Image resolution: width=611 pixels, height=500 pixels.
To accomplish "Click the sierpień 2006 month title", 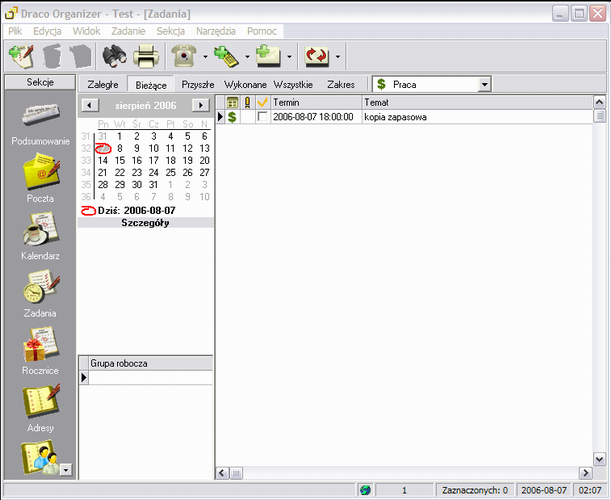I will click(x=146, y=106).
